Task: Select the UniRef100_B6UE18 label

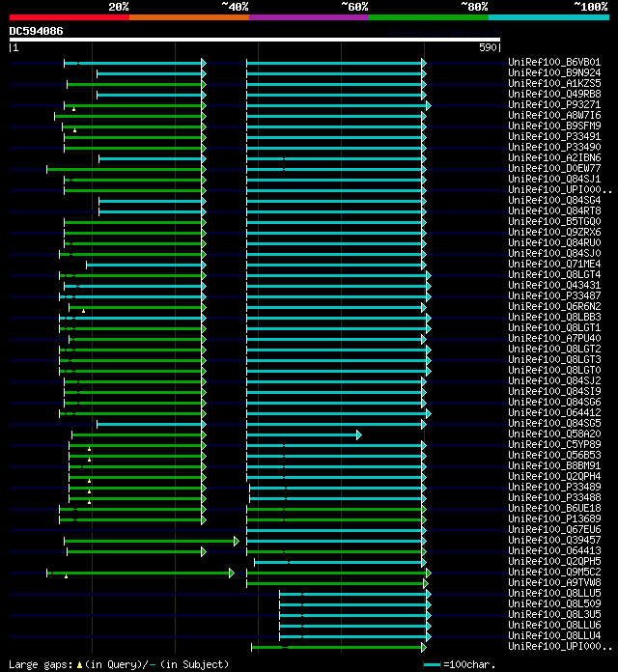Action: 554,508
